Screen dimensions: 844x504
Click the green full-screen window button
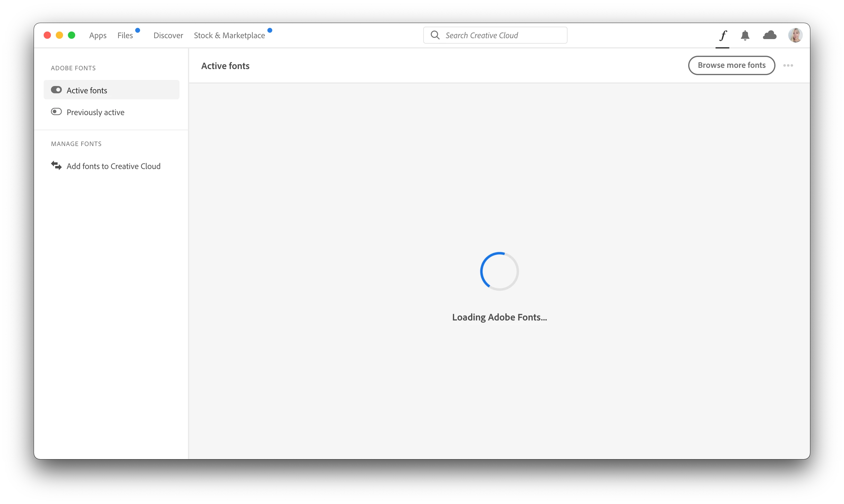(x=71, y=35)
